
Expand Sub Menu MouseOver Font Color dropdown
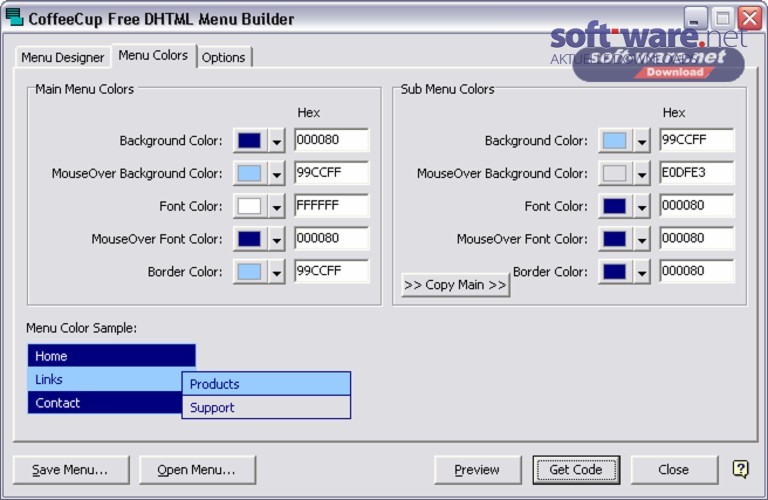[x=642, y=239]
